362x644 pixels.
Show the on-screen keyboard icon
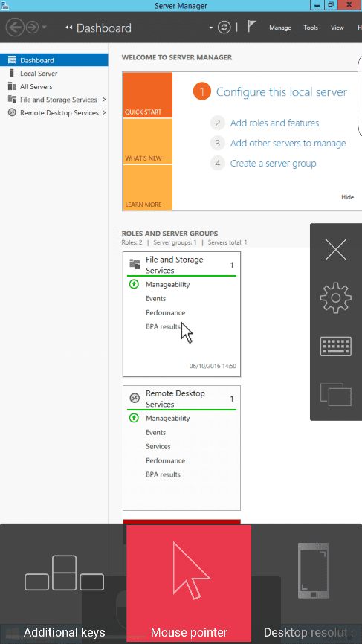336,347
